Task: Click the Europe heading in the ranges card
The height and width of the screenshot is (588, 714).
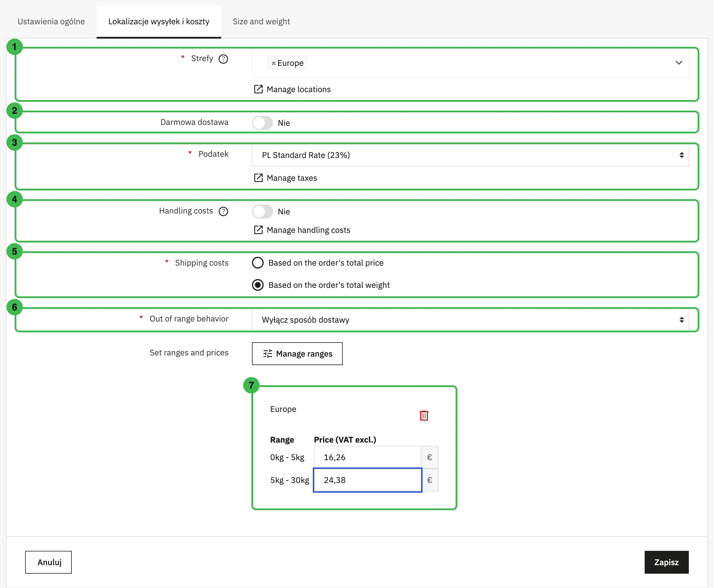Action: [x=283, y=409]
